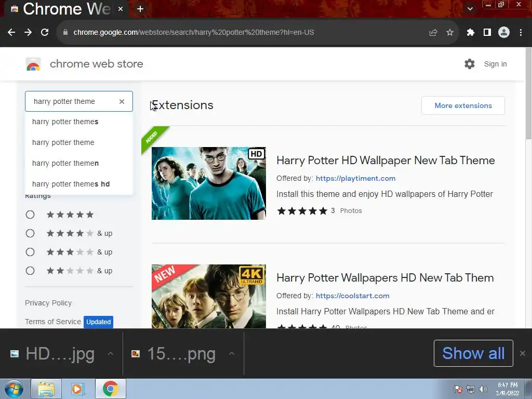Click the More extensions button
This screenshot has height=399, width=532.
click(463, 105)
